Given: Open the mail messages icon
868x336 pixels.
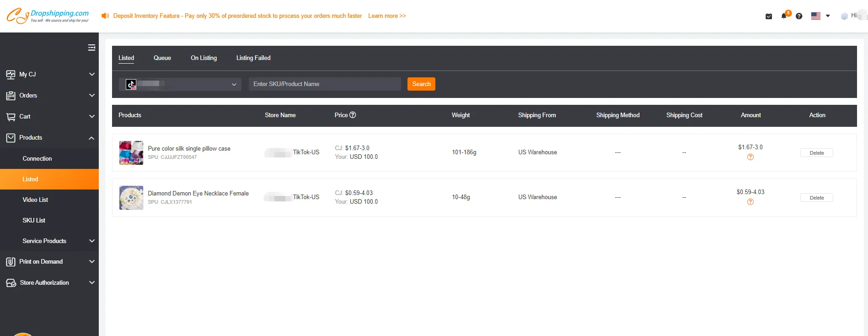Looking at the screenshot, I should [769, 16].
